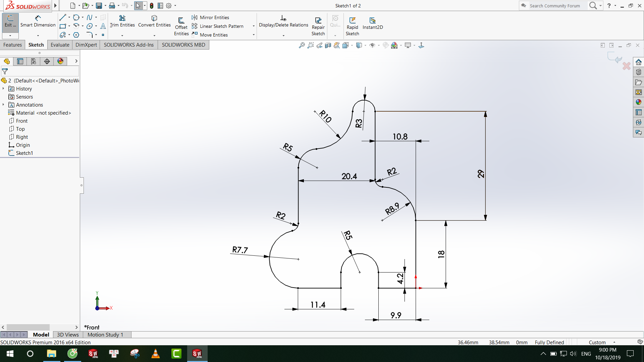
Task: Toggle Hide/Show Items eye icon
Action: tap(372, 45)
